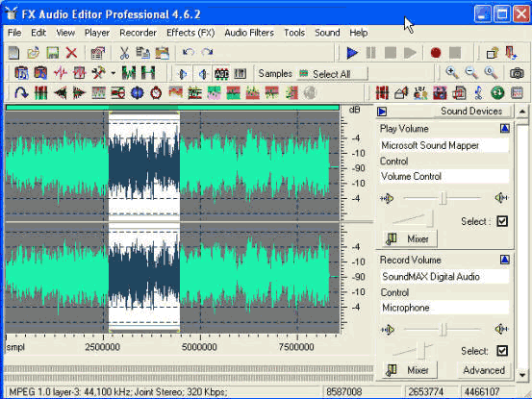Open the Play Volume Mixer button
This screenshot has height=399, width=532.
tap(410, 239)
